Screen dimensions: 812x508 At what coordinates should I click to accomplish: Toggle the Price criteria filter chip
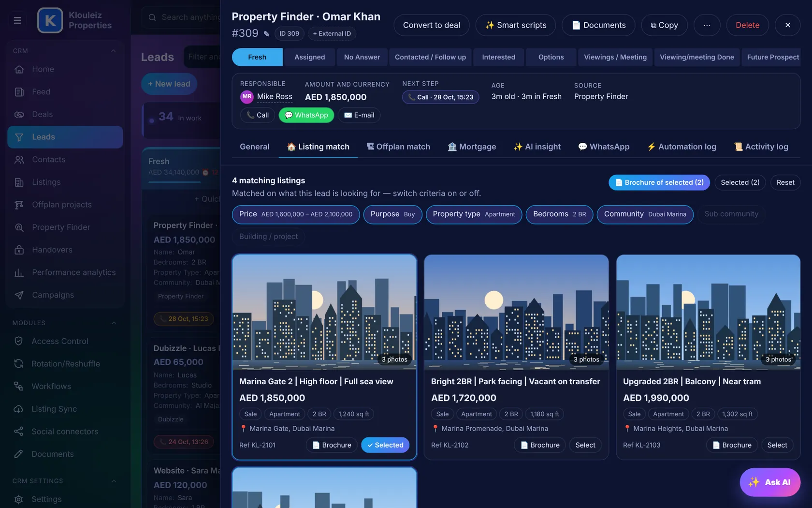point(296,214)
